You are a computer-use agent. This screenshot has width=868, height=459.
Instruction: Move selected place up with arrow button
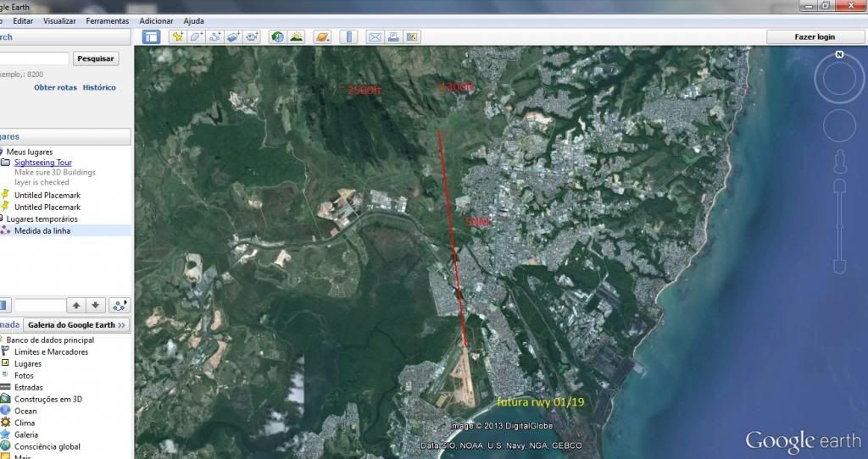pos(76,305)
